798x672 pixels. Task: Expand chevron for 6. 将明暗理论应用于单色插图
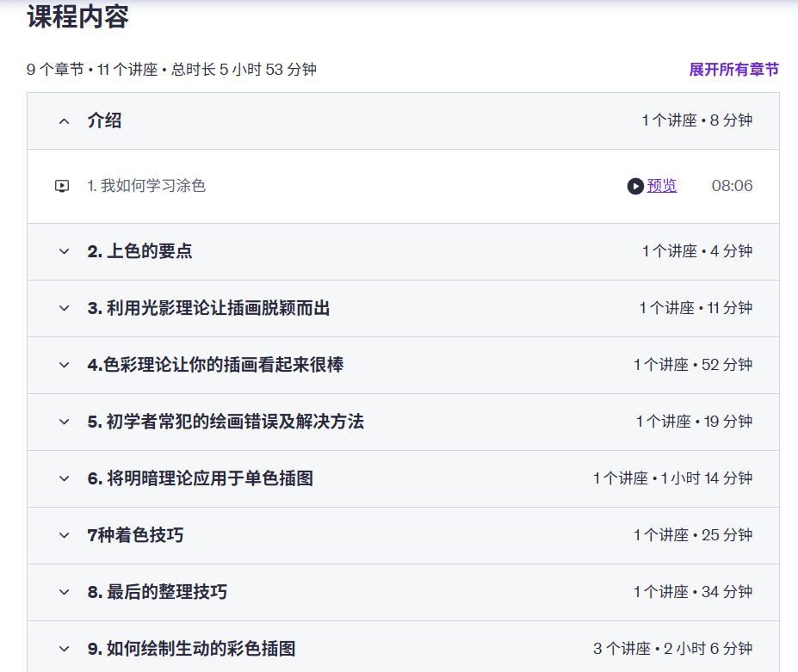(x=64, y=478)
